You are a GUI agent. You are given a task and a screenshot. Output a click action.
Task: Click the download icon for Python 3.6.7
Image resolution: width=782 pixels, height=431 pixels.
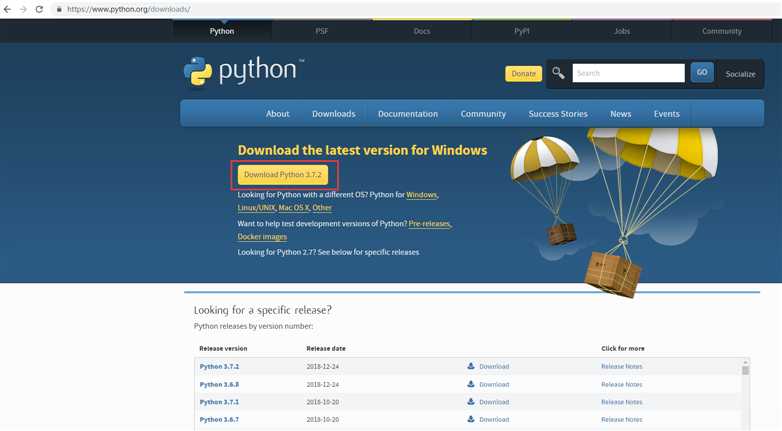click(x=471, y=419)
